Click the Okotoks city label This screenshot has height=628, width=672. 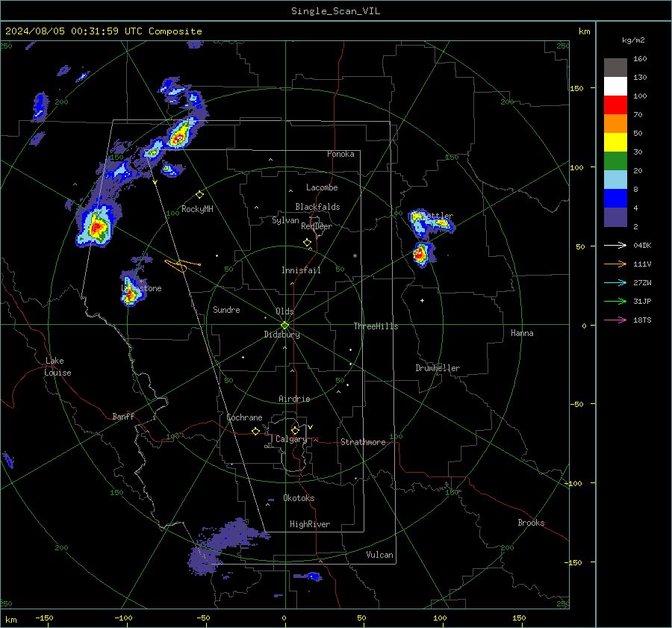[299, 498]
